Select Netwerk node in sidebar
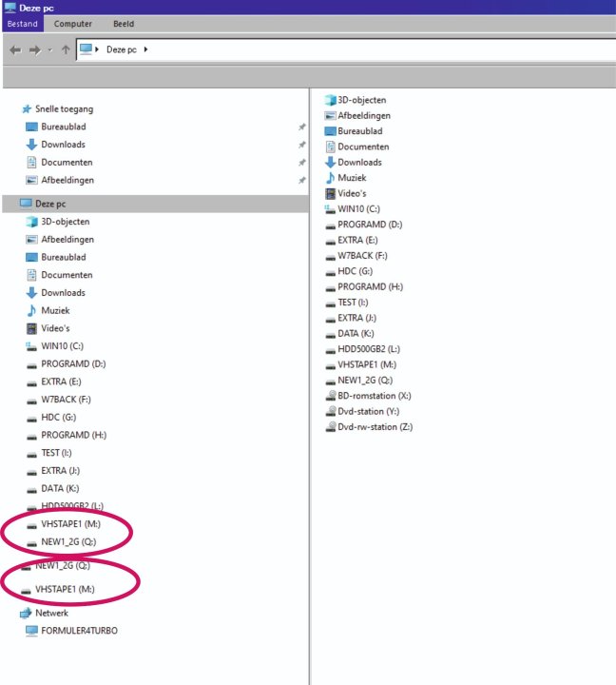The image size is (616, 685). click(x=52, y=613)
